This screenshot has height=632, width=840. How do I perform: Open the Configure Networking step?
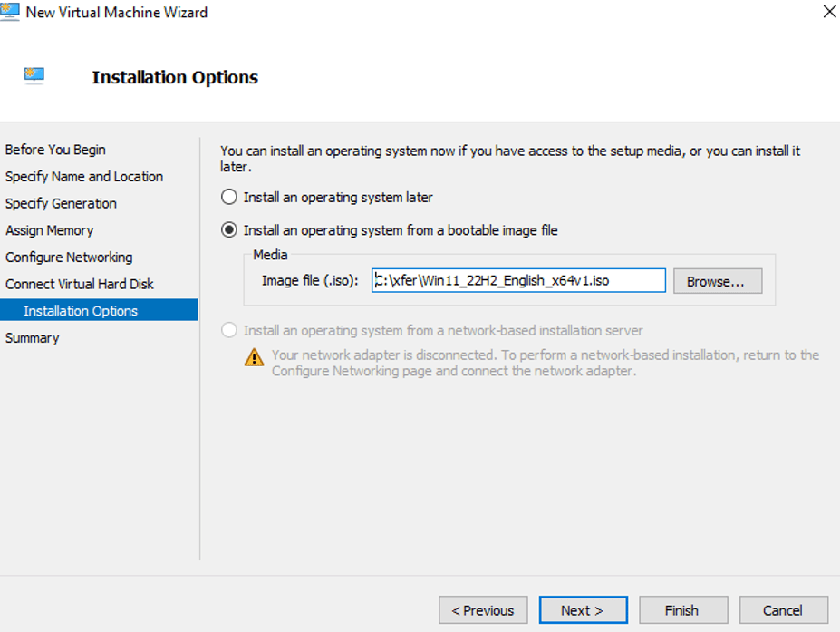tap(69, 258)
